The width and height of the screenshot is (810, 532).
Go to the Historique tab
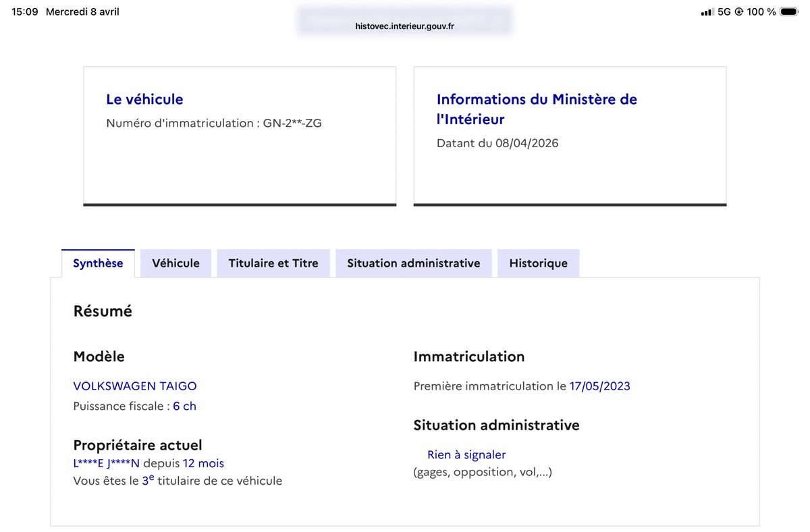point(538,263)
